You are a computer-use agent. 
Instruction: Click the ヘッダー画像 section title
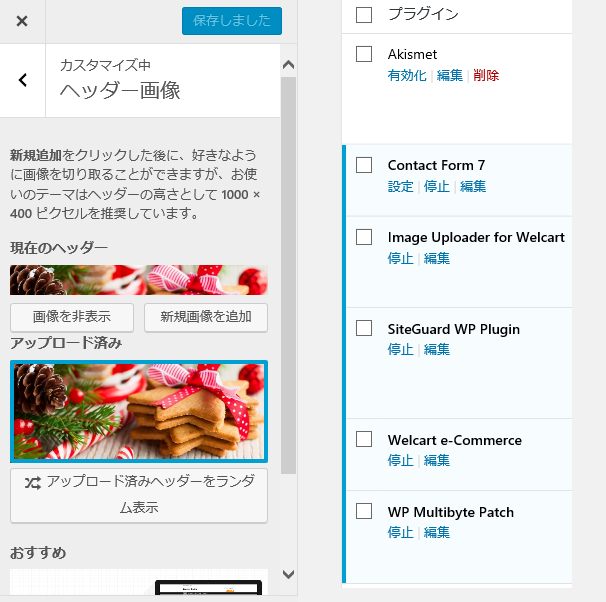[x=120, y=91]
